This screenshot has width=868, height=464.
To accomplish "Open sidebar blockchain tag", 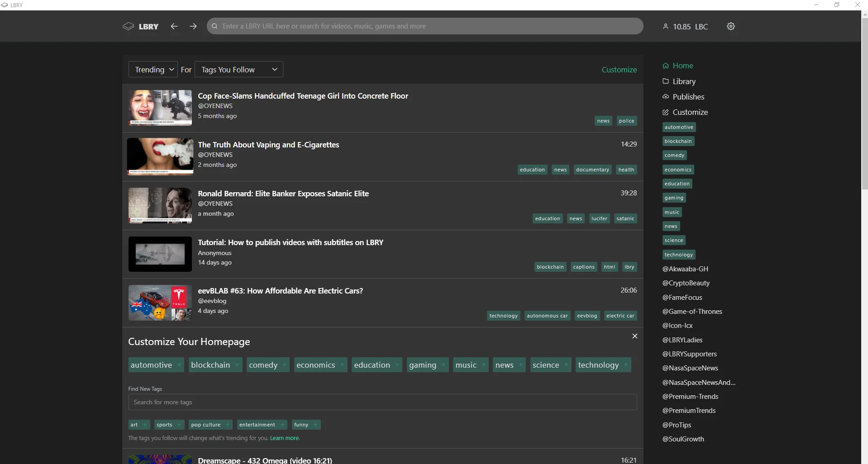I will tap(678, 141).
